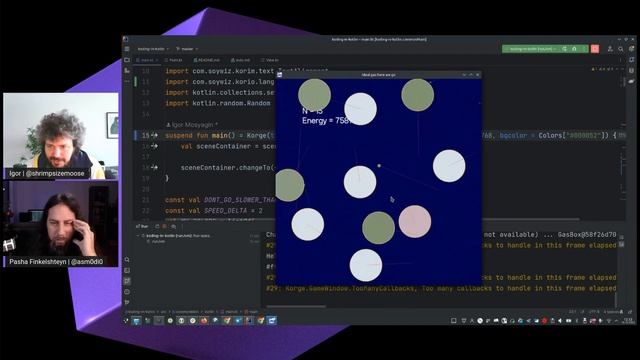The width and height of the screenshot is (640, 360).
Task: Click the gutter icon on line 18
Action: 155,167
